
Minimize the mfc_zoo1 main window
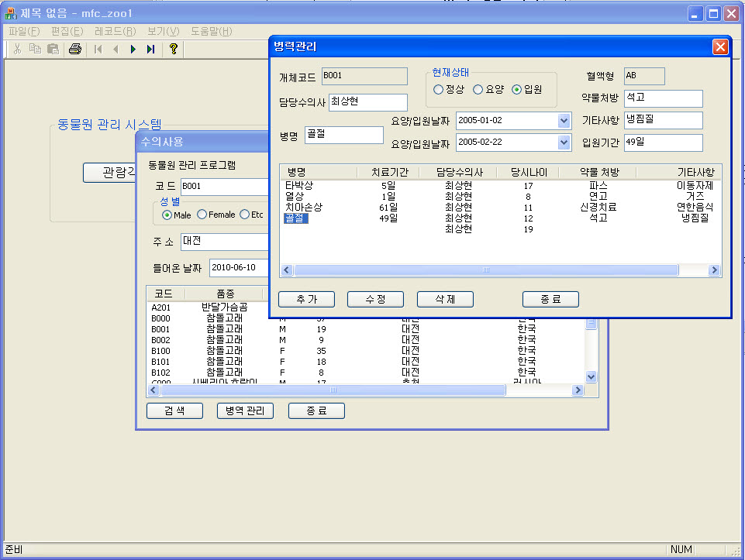tap(695, 14)
